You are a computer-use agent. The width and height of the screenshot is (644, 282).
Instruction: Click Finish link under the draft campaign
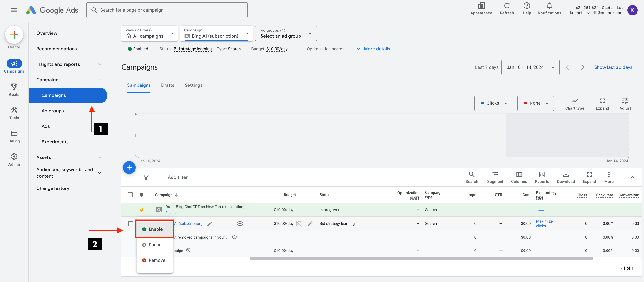click(x=170, y=213)
